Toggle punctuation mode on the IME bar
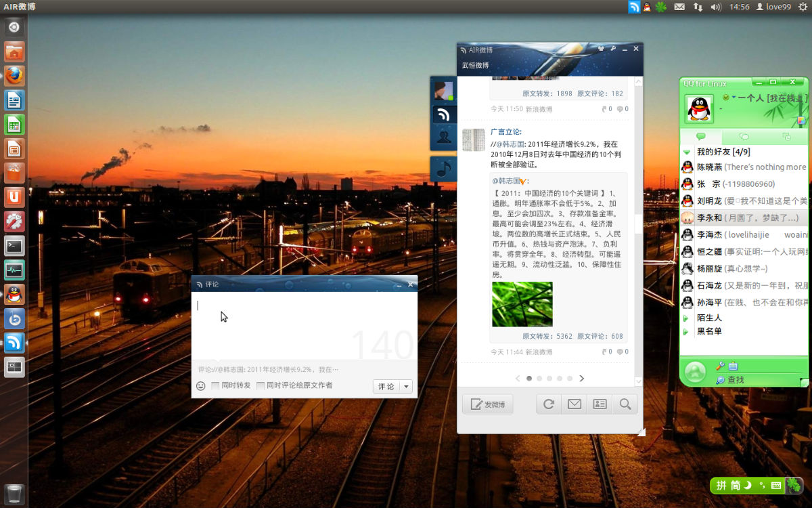The width and height of the screenshot is (812, 508). 762,486
